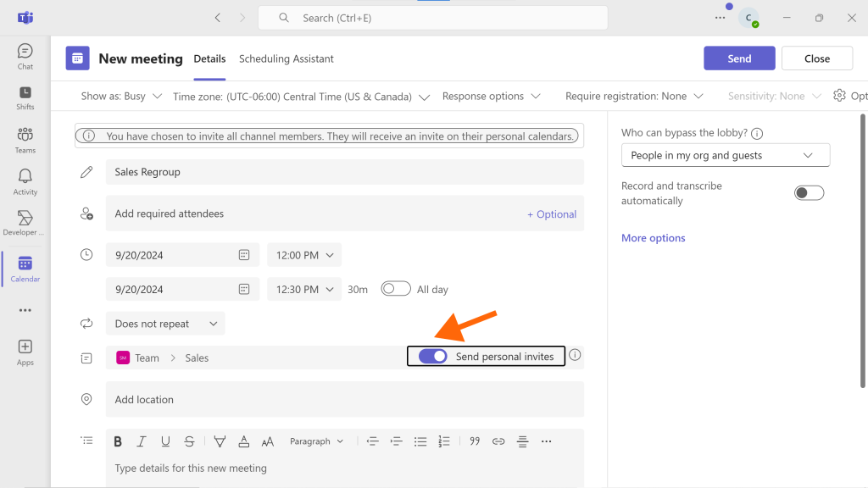Insert a horizontal rule
Viewport: 868px width, 488px height.
[522, 441]
